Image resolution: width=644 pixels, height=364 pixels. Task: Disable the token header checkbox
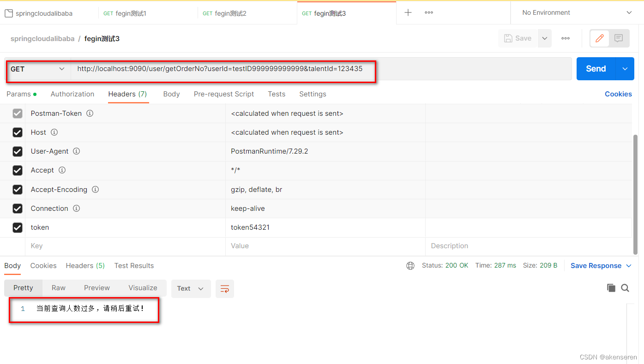pos(17,227)
